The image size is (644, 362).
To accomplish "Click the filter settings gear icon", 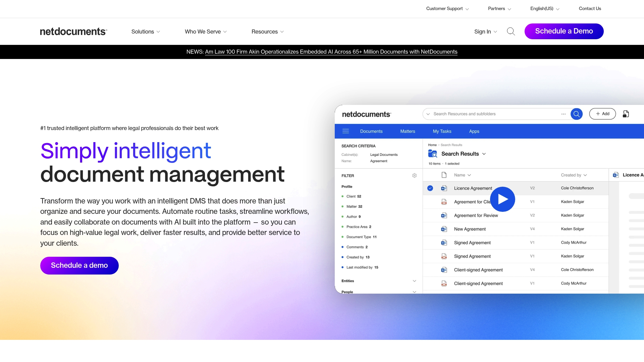I will click(414, 176).
